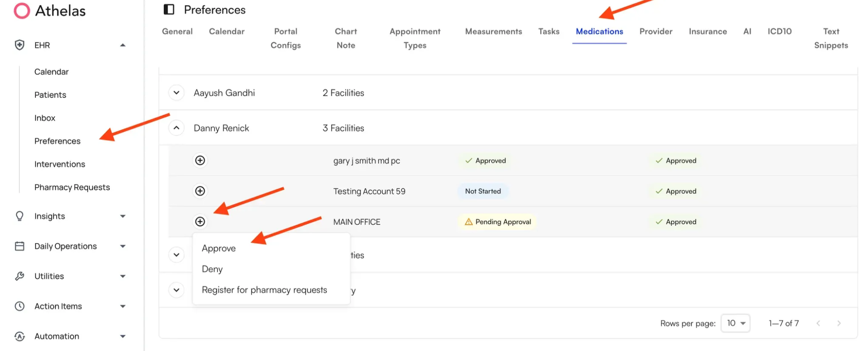The image size is (868, 351).
Task: Switch to the Measurements tab
Action: (x=494, y=31)
